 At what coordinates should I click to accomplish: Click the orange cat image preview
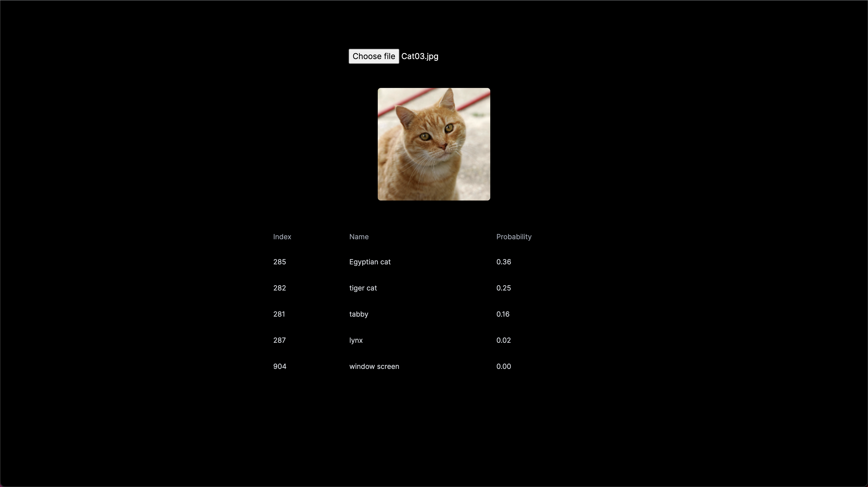tap(434, 144)
